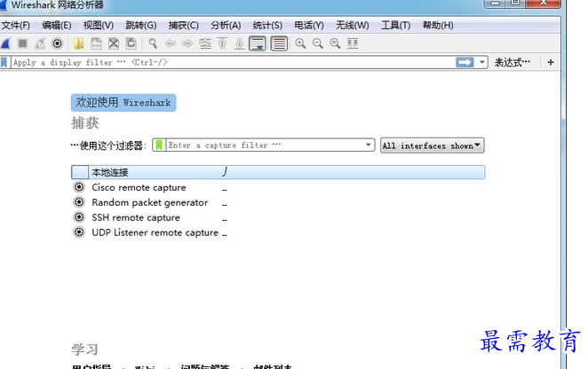Image resolution: width=588 pixels, height=369 pixels.
Task: Select Random packet generator interface
Action: coord(149,202)
